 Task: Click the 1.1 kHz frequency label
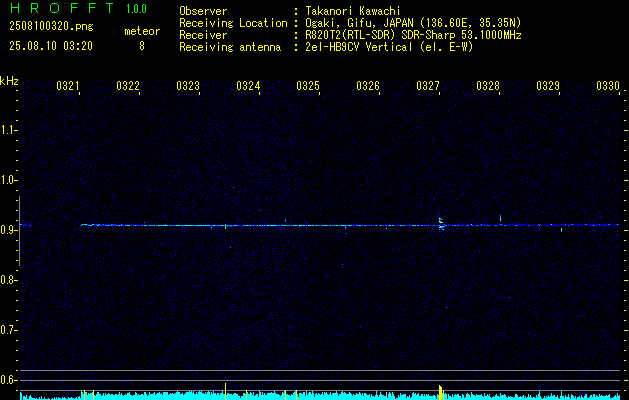[x=8, y=130]
